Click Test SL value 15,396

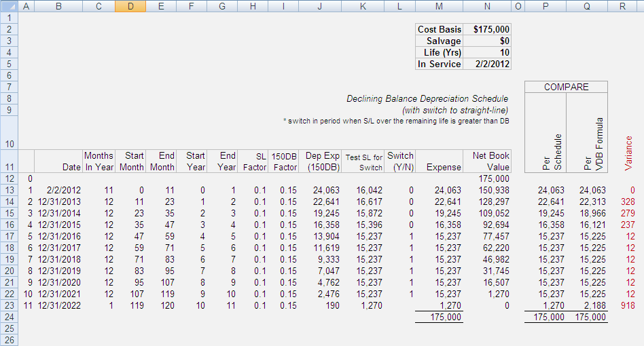(370, 225)
